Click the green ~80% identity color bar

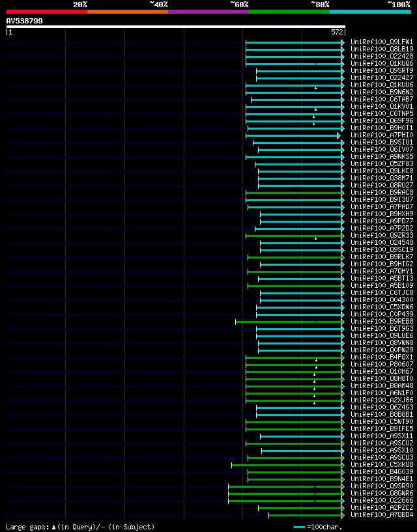pos(289,12)
